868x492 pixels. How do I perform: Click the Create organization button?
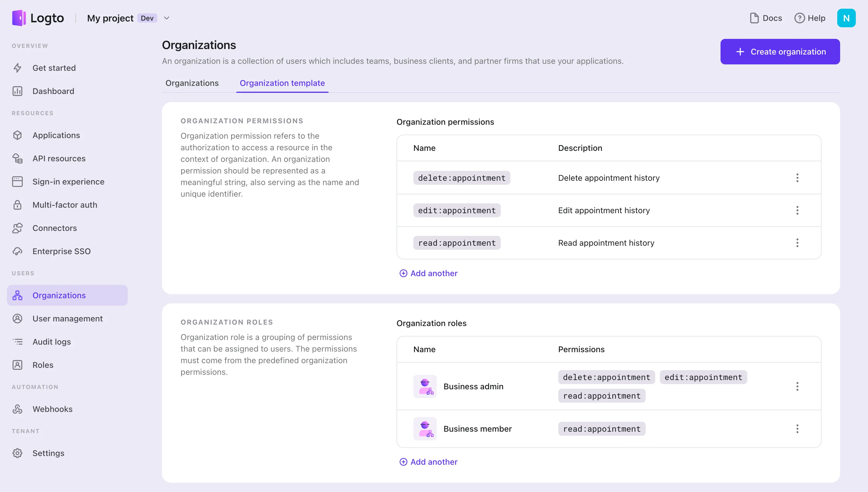coord(780,51)
